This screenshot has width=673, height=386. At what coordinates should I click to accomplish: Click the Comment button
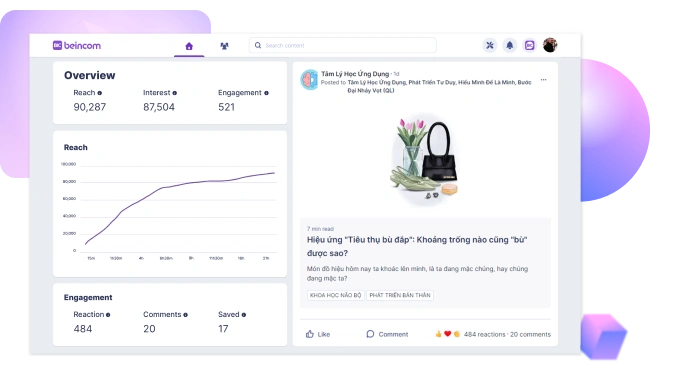pyautogui.click(x=387, y=334)
